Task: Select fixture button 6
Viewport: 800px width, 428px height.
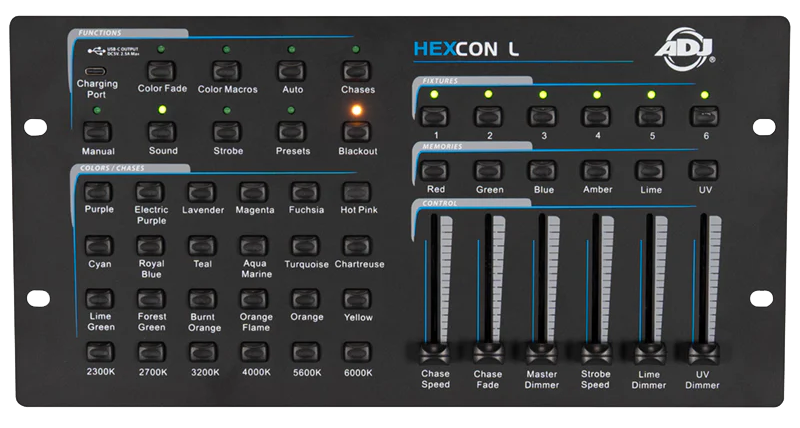Action: (704, 117)
